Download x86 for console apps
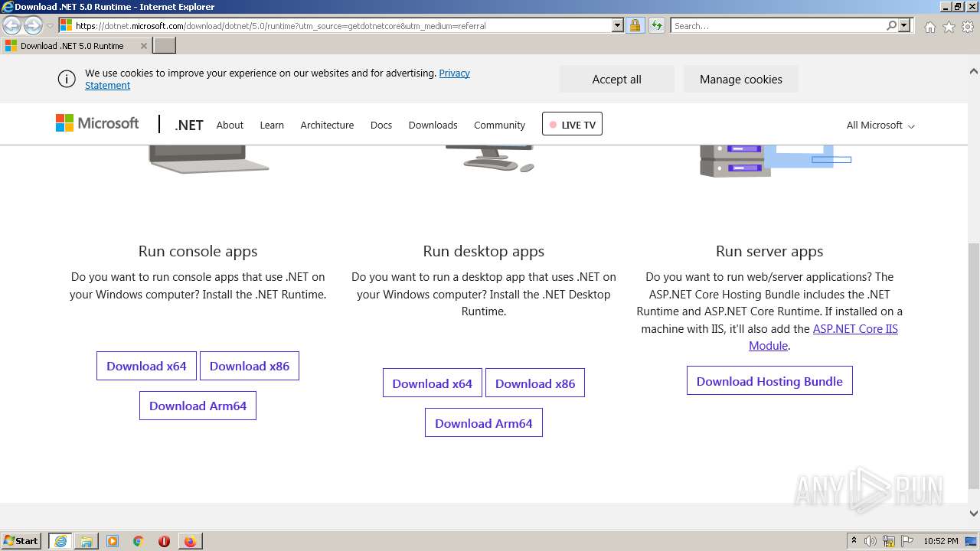The height and width of the screenshot is (551, 980). (x=250, y=366)
